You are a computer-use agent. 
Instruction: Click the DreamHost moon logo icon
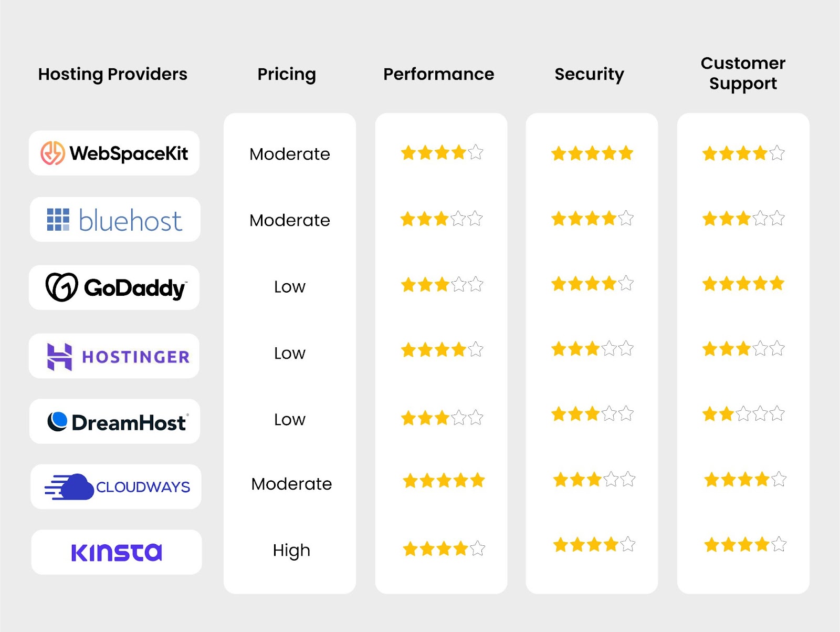click(x=57, y=421)
